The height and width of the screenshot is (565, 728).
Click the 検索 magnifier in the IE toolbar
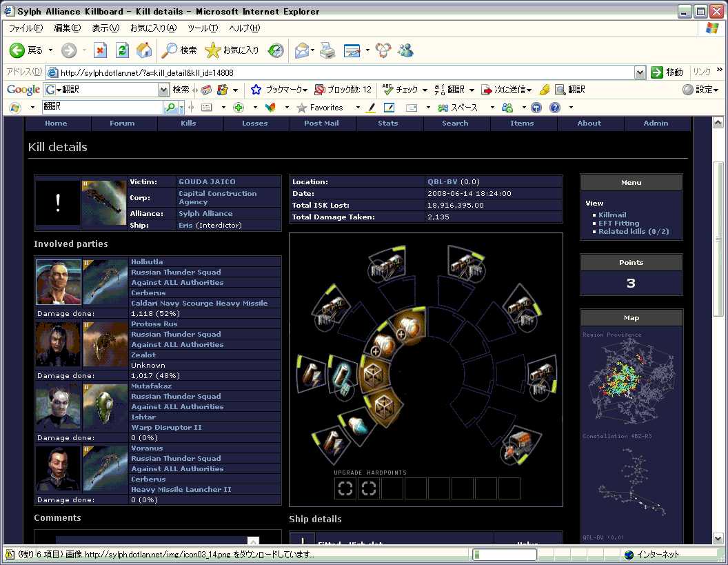(x=179, y=50)
